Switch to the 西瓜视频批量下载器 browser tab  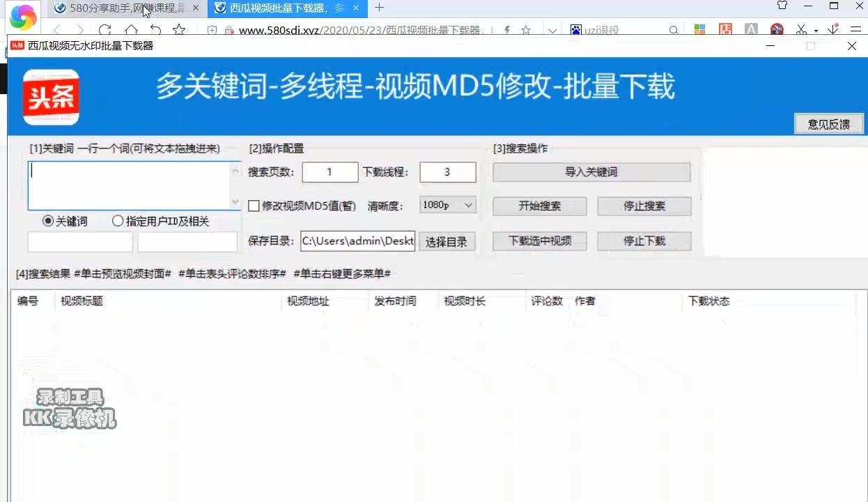288,8
